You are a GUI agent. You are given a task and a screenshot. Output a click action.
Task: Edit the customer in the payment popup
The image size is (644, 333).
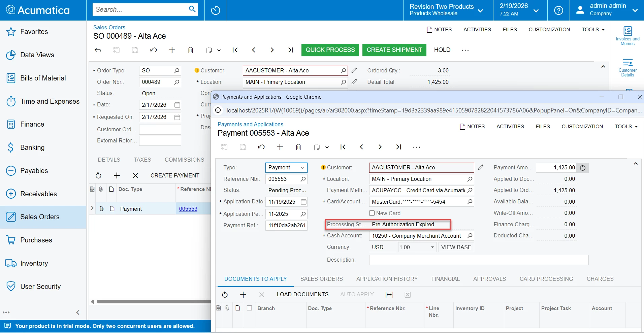point(481,167)
